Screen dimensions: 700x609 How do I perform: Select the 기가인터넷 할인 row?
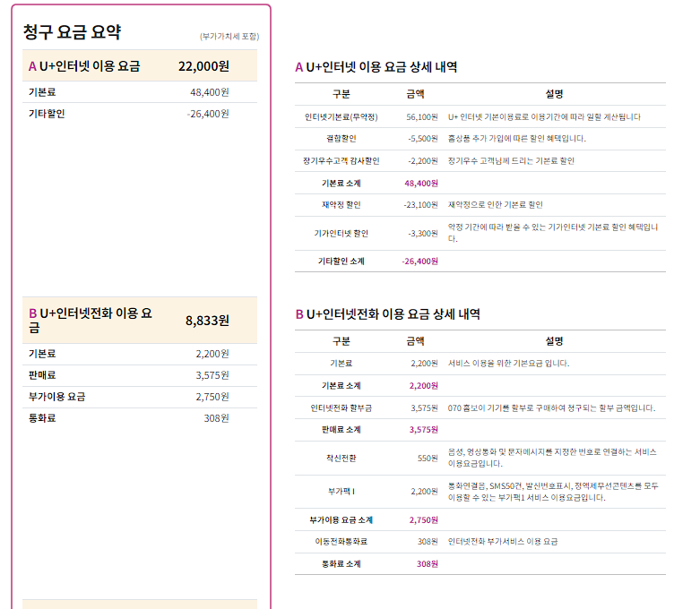coord(480,233)
